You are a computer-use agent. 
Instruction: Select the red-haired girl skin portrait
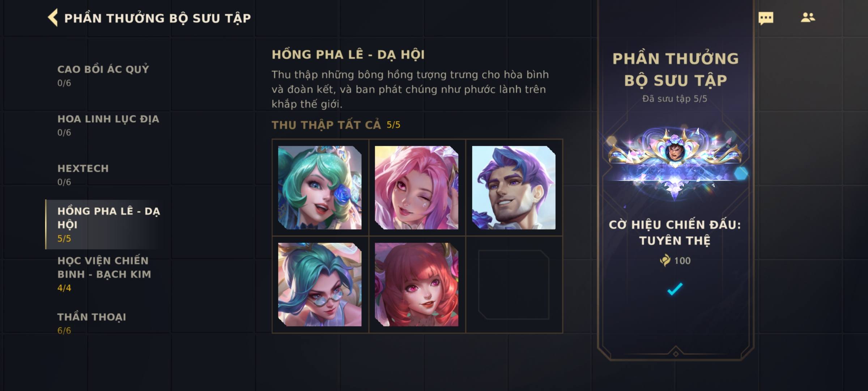pyautogui.click(x=417, y=285)
